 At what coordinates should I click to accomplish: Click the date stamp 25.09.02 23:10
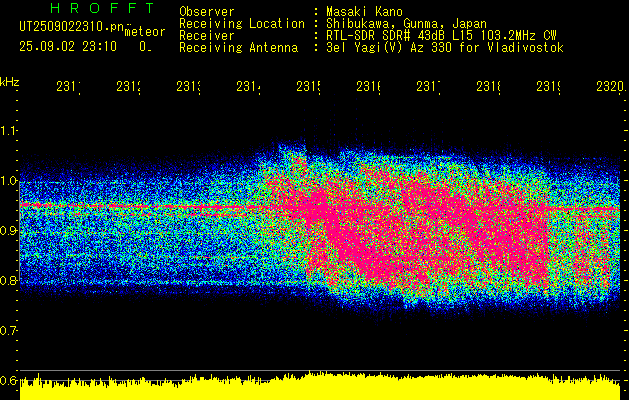[68, 47]
